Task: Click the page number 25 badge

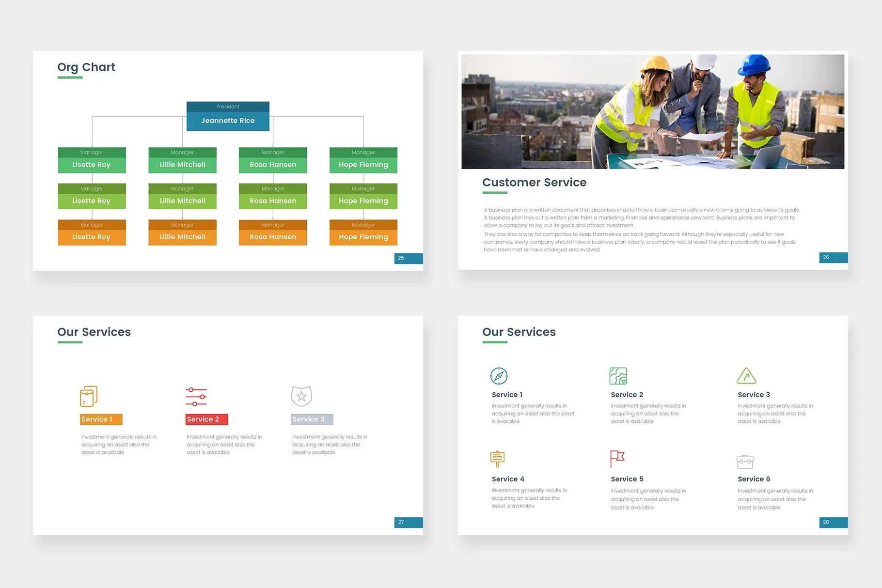Action: [409, 258]
